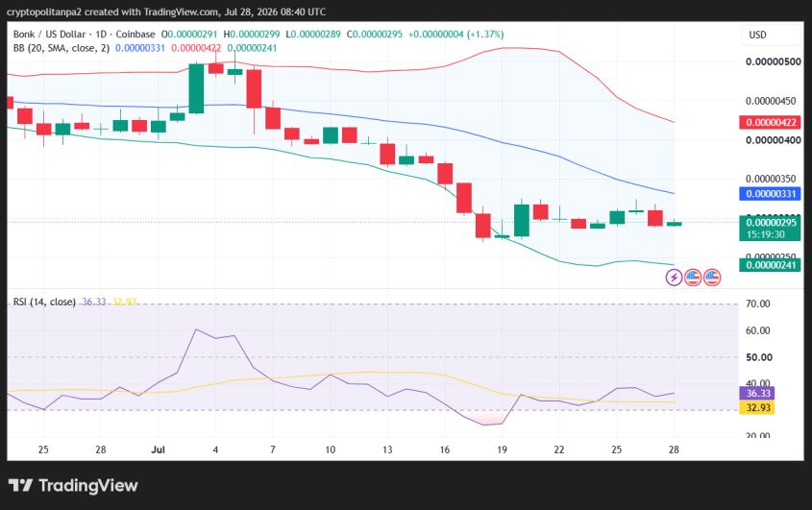Click date label 19 on the time axis
812x510 pixels.
502,449
